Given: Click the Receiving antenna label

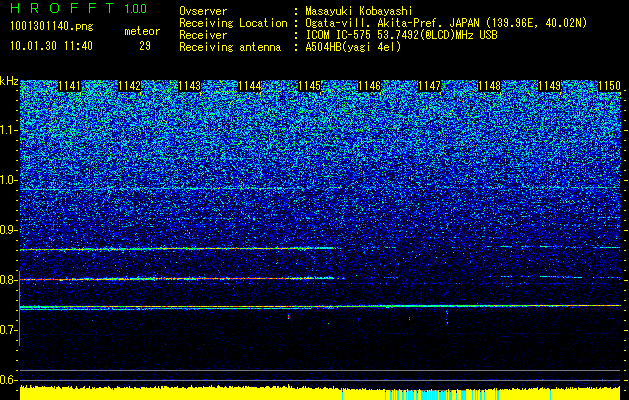Looking at the screenshot, I should pyautogui.click(x=230, y=47).
